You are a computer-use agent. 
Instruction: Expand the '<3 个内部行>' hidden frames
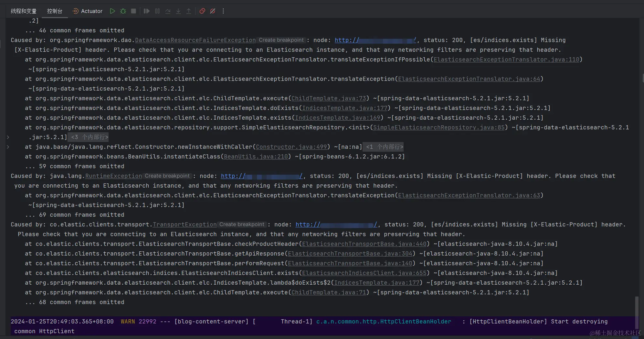coord(88,137)
